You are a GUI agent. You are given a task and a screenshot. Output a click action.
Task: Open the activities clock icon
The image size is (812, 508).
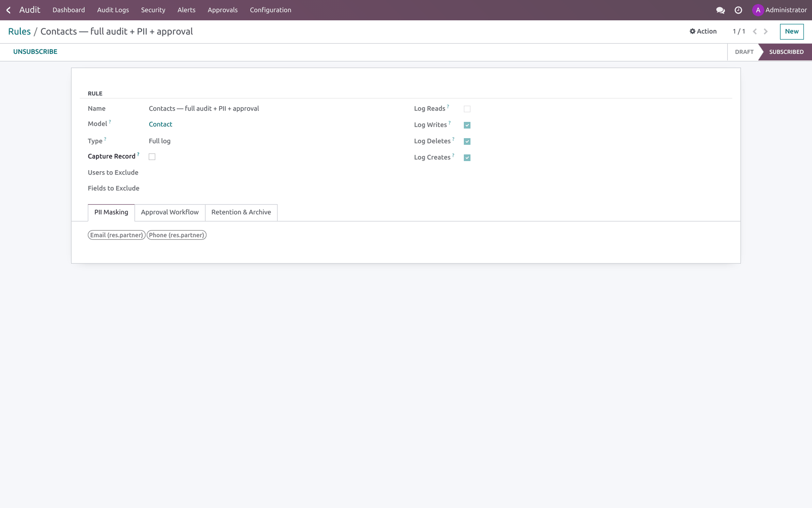click(738, 10)
